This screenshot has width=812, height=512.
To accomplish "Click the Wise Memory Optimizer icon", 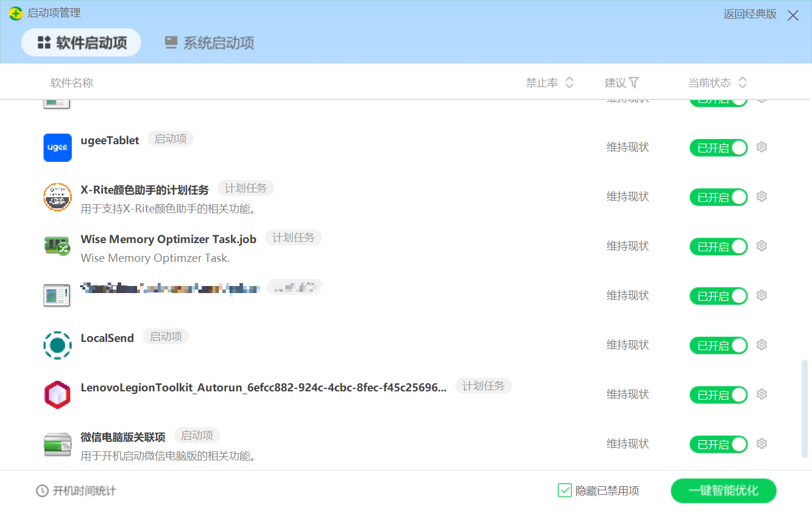I will click(58, 246).
